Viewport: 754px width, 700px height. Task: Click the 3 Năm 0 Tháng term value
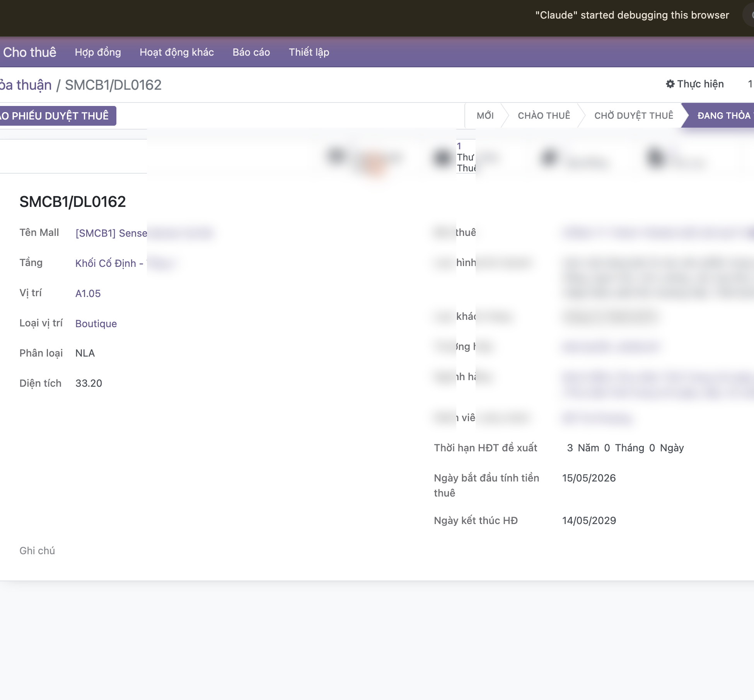(x=625, y=448)
